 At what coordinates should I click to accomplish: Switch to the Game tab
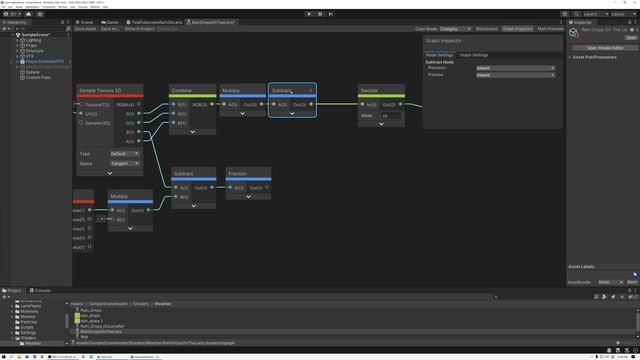tap(110, 22)
